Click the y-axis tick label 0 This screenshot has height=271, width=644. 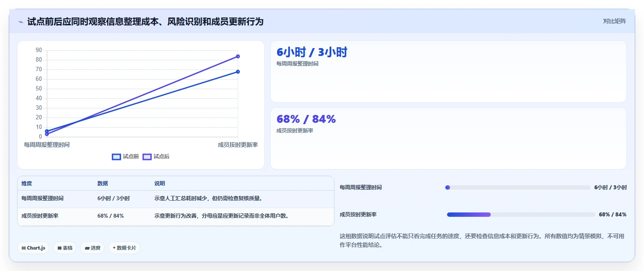(40, 137)
